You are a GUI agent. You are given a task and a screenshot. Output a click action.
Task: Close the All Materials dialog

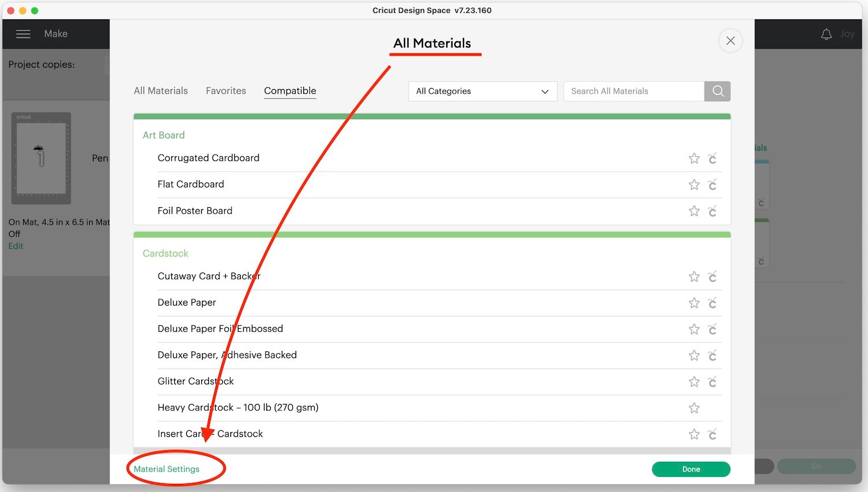click(730, 41)
